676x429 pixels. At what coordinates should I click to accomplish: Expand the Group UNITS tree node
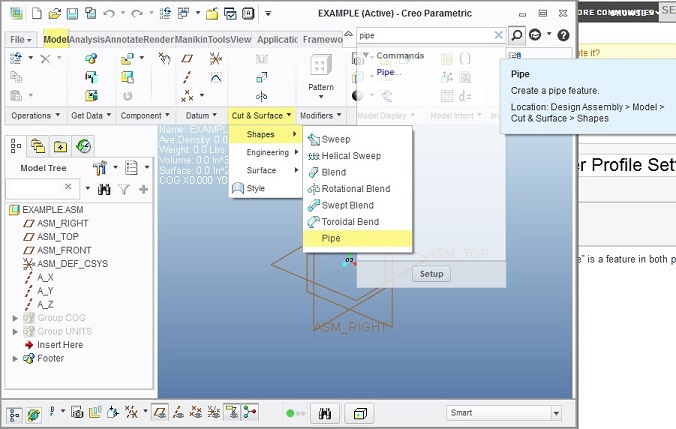(15, 332)
